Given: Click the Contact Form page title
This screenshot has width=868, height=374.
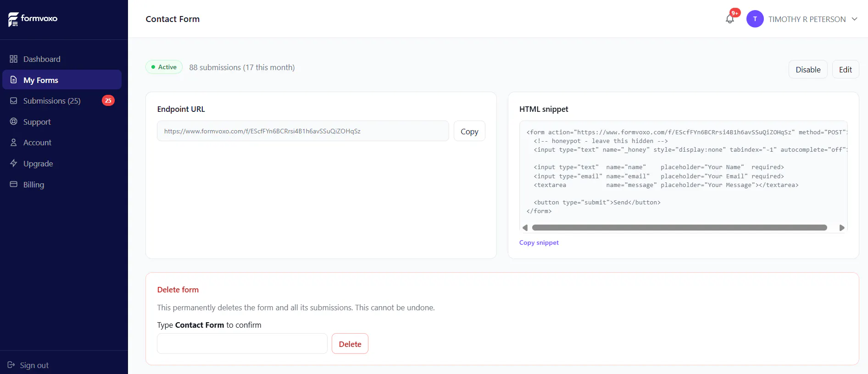Looking at the screenshot, I should coord(172,19).
